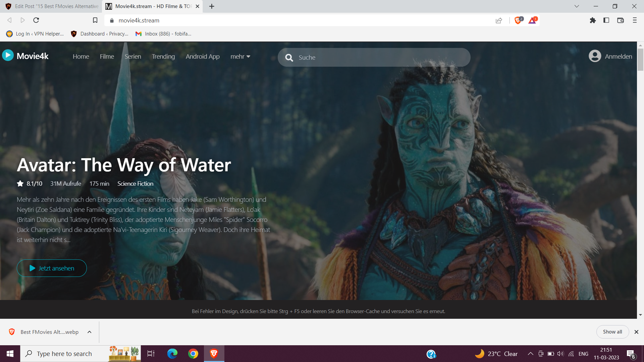644x362 pixels.
Task: Click 175 min runtime text
Action: pyautogui.click(x=99, y=184)
